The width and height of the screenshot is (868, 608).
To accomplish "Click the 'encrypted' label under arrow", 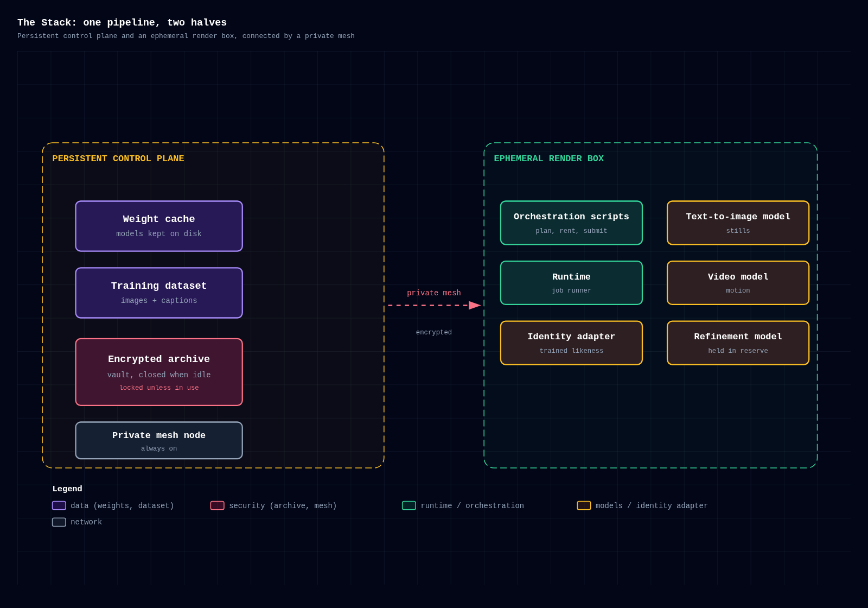I will coord(434,332).
